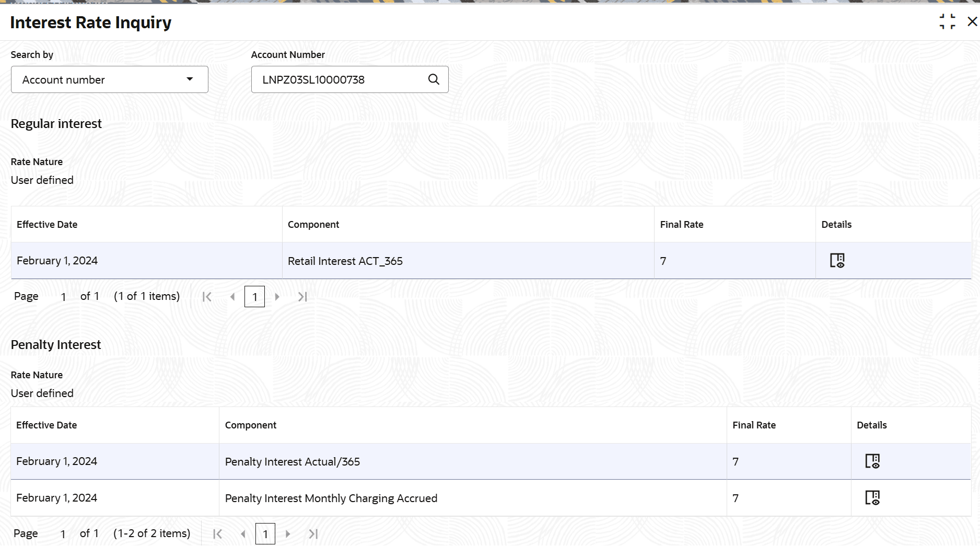The width and height of the screenshot is (980, 546).
Task: Open the Search by dropdown
Action: point(110,79)
